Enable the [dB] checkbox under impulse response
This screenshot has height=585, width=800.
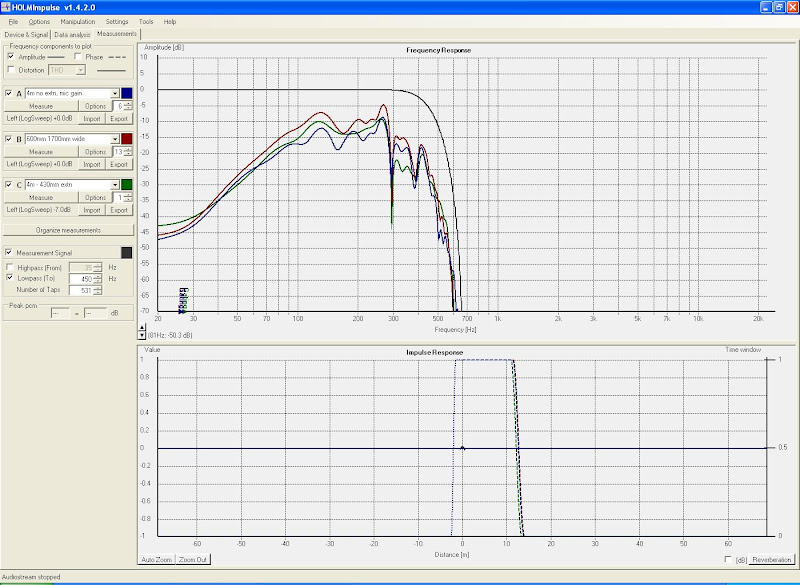point(728,559)
